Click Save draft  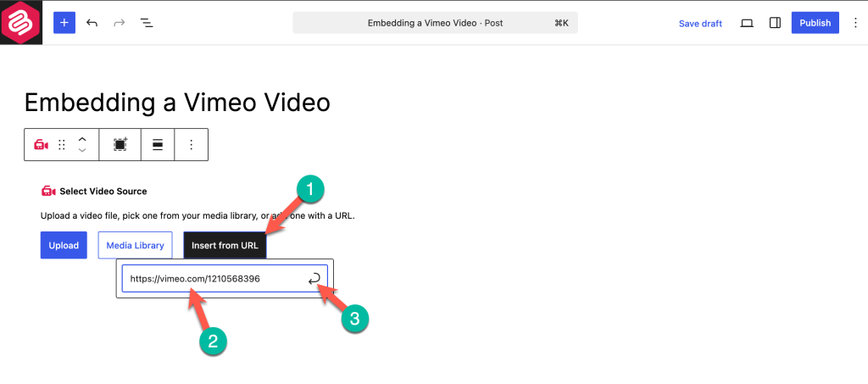tap(700, 23)
